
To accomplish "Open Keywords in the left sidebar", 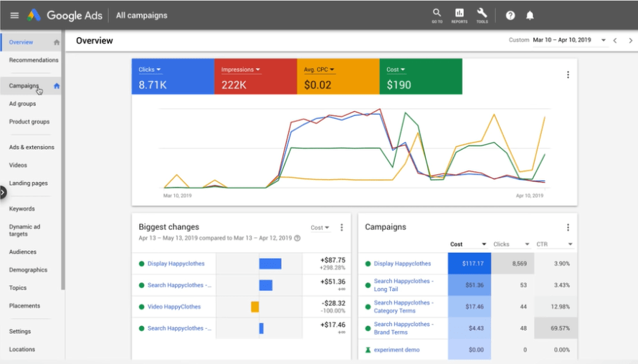I will 22,209.
